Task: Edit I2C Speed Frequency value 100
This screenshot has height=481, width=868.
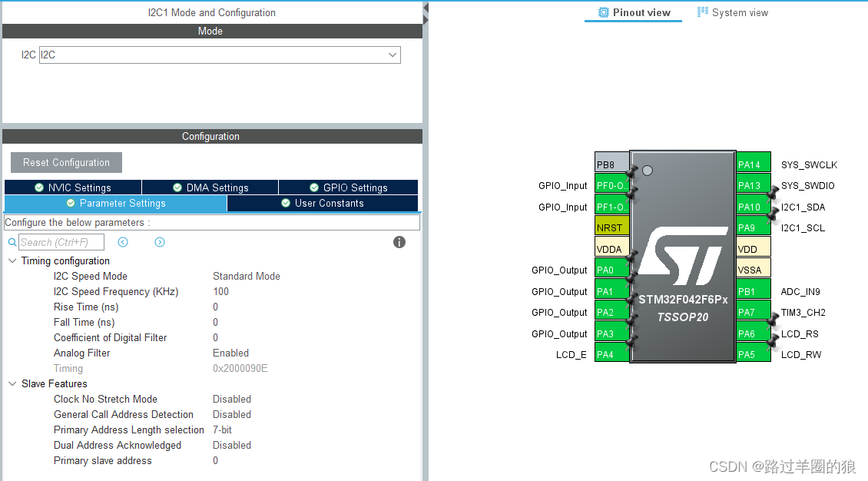Action: pos(221,292)
